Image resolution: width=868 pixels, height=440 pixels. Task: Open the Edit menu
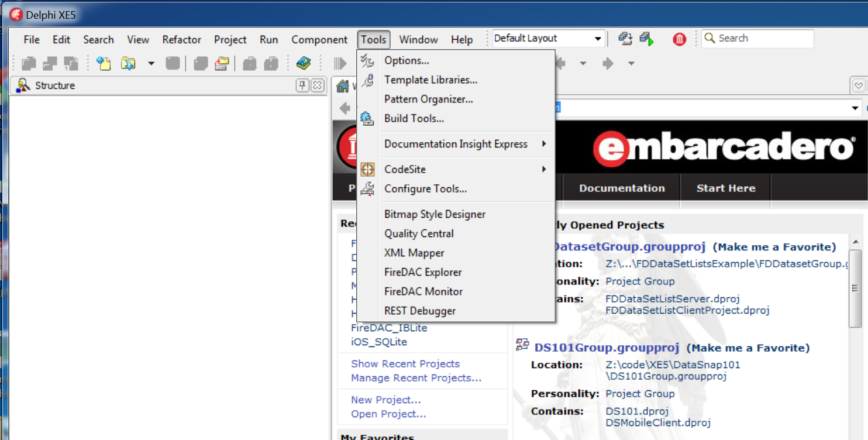(x=61, y=40)
